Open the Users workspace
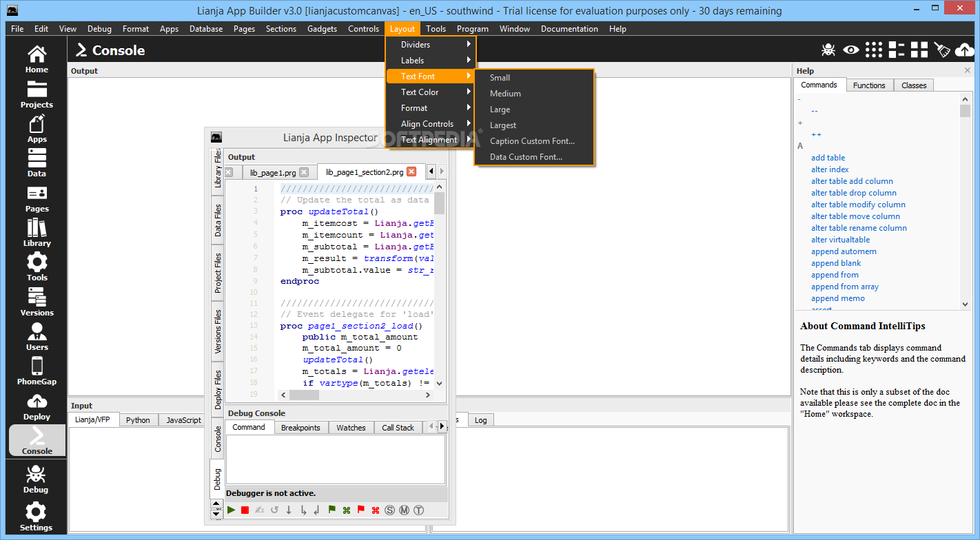 (37, 337)
